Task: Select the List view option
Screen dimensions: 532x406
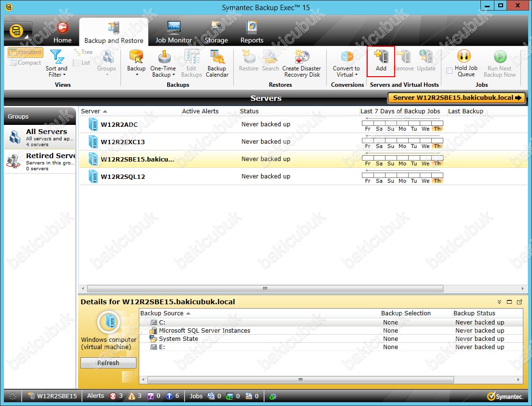Action: point(81,63)
